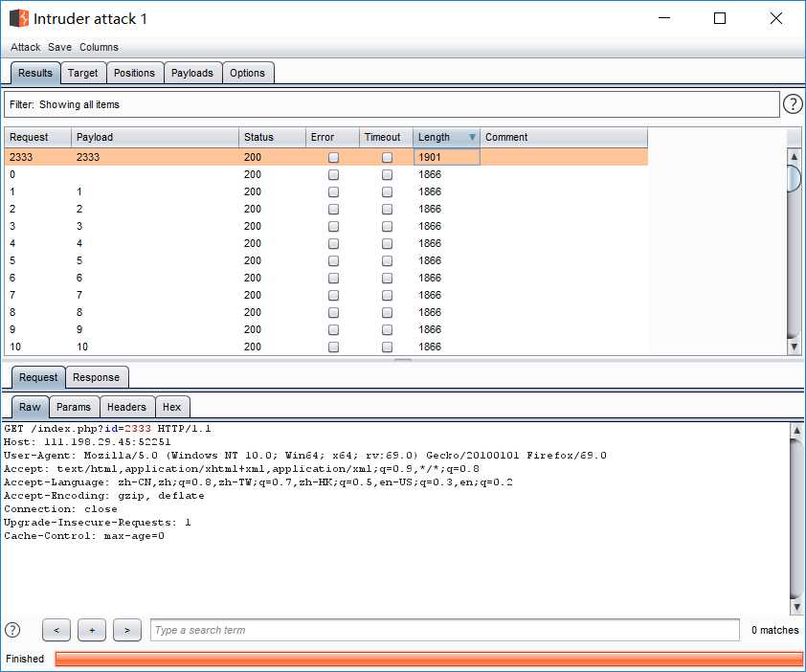This screenshot has height=672, width=806.
Task: Focus the search term input field
Action: click(x=444, y=630)
